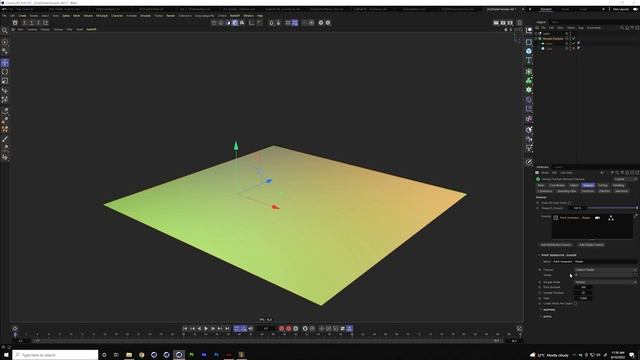Toggle Voronoi Fracture visibility dots
This screenshot has height=360, width=640.
point(570,39)
